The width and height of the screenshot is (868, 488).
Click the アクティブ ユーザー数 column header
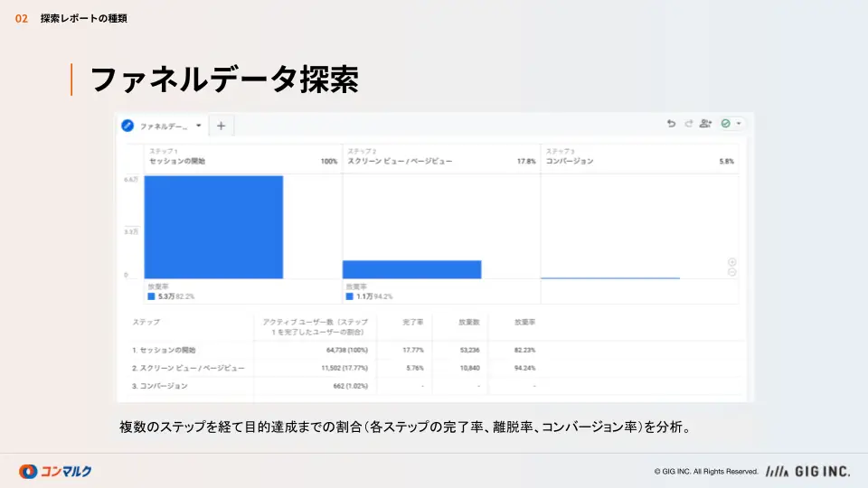pyautogui.click(x=315, y=327)
